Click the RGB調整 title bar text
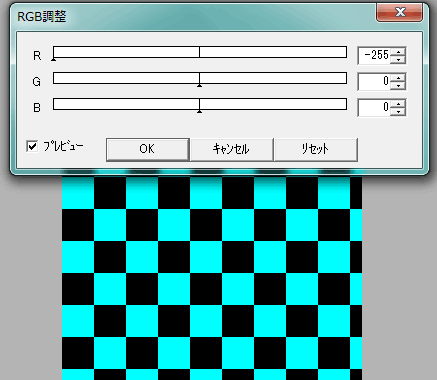This screenshot has width=437, height=380. 42,16
